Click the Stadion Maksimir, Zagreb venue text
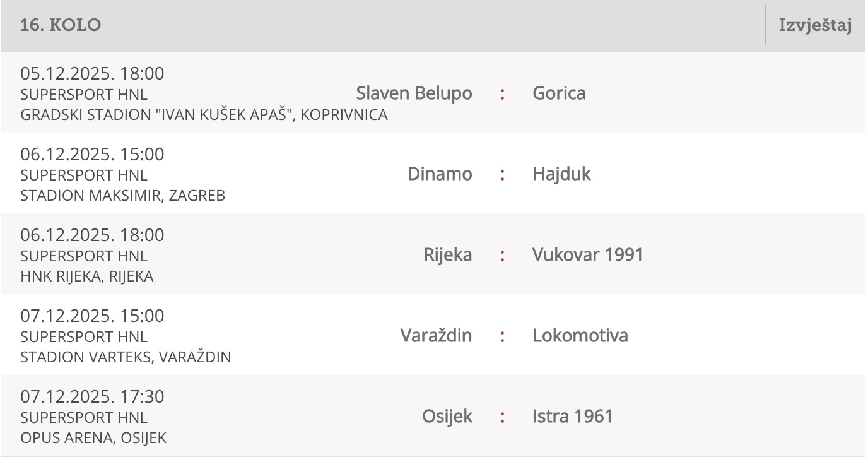Viewport: 868px width, 457px height. click(122, 196)
